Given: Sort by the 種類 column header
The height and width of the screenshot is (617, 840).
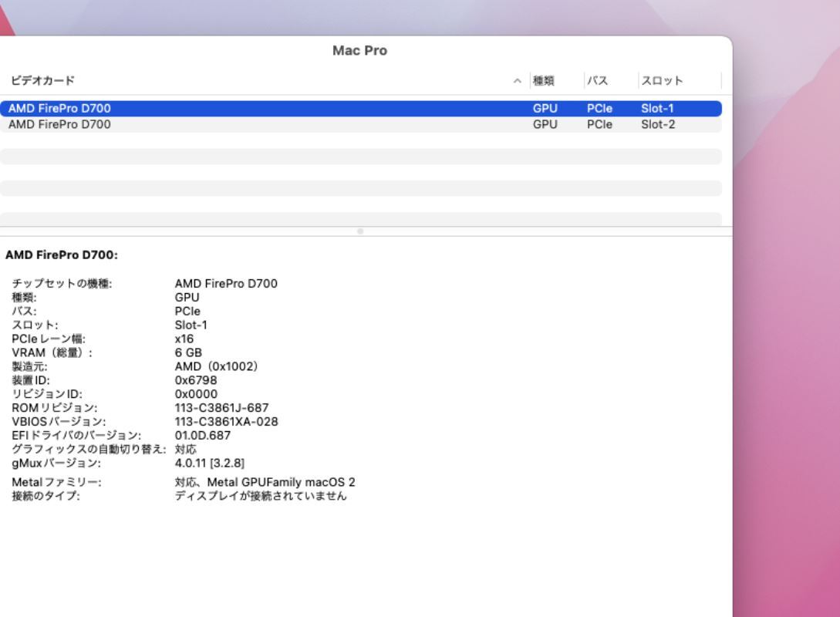Looking at the screenshot, I should tap(543, 80).
